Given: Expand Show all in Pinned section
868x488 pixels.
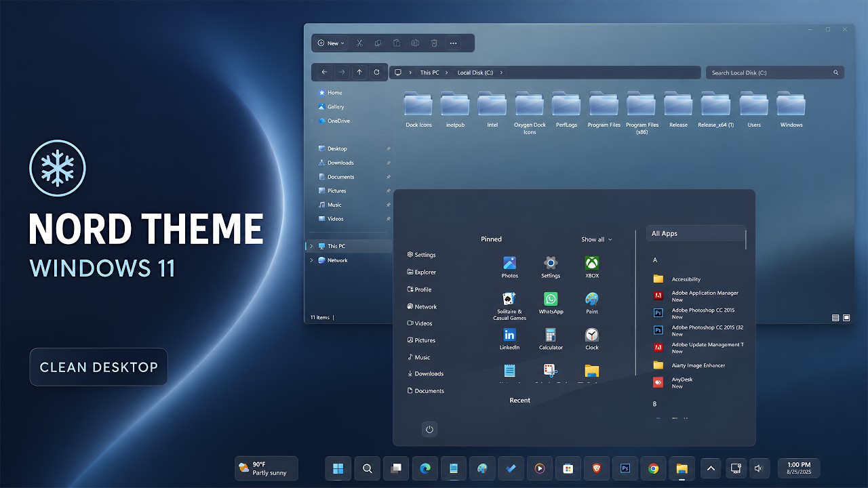Looking at the screenshot, I should coord(596,239).
